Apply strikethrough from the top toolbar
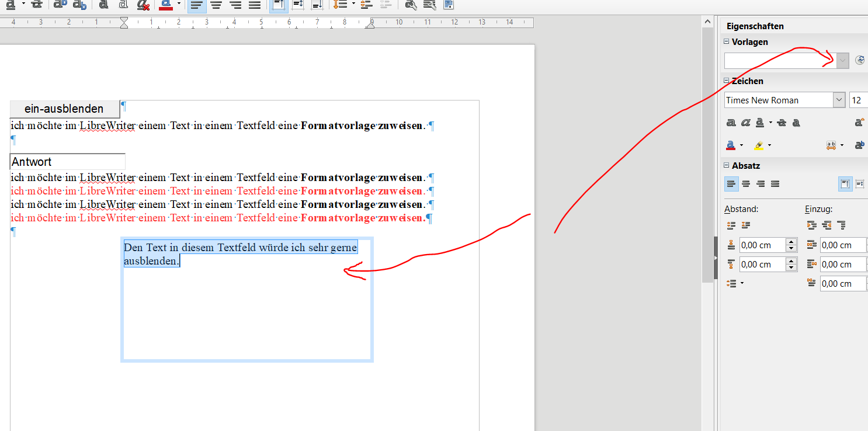Image resolution: width=868 pixels, height=431 pixels. pos(36,5)
